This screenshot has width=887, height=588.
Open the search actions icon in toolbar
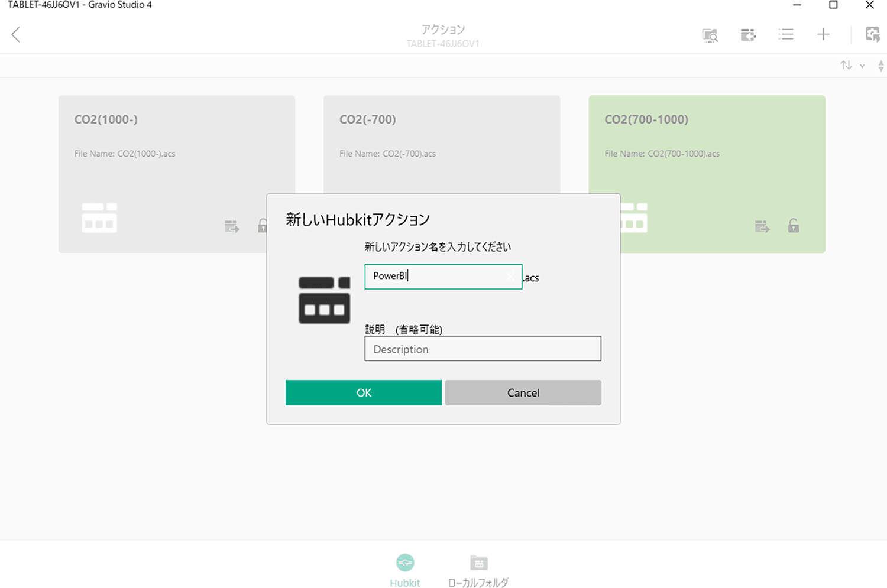[710, 35]
